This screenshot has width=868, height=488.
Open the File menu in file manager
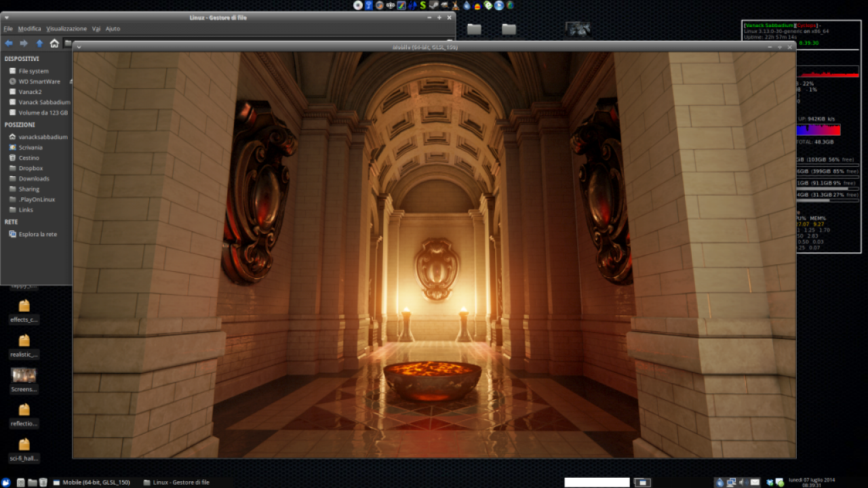coord(8,28)
